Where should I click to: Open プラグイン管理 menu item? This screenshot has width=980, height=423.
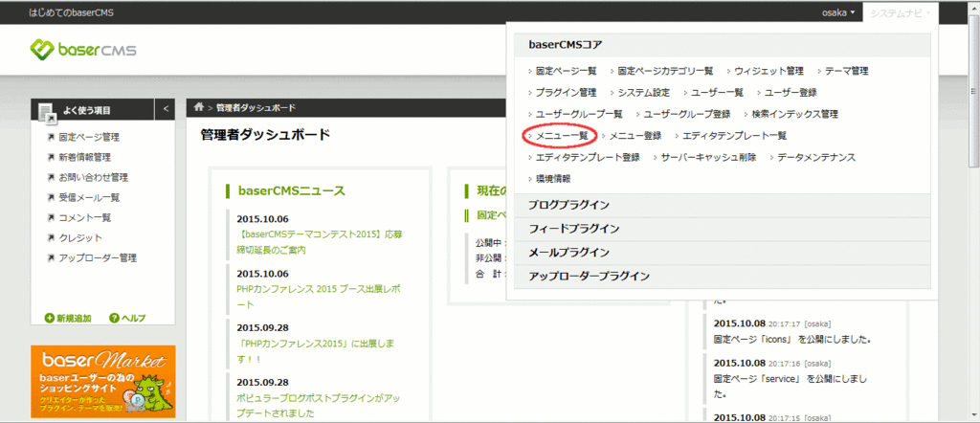point(566,93)
